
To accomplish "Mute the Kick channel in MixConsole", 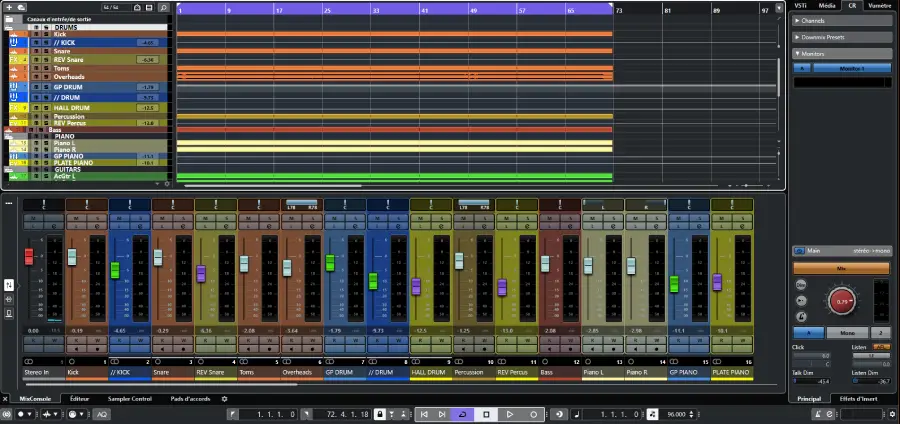I will point(76,219).
